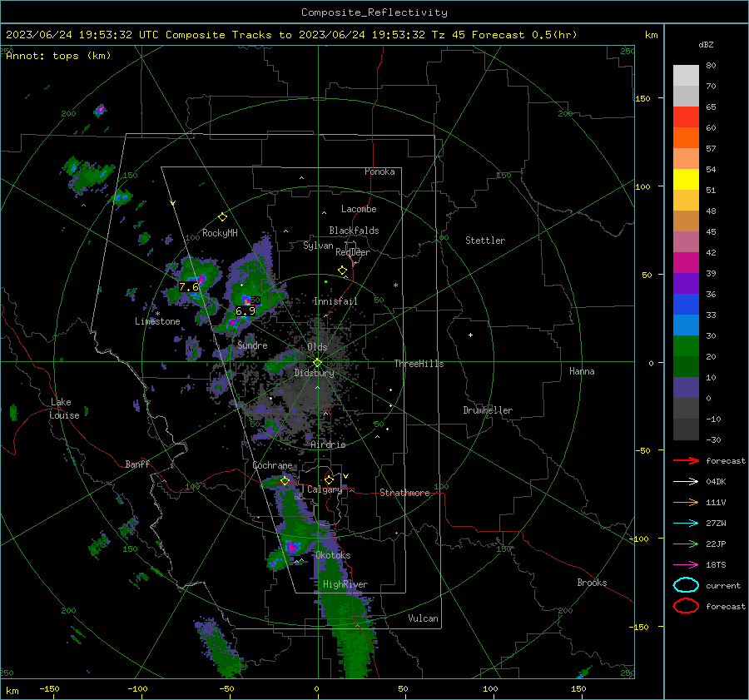The image size is (749, 700).
Task: Click the magenta storm core west of Okotoks
Action: click(x=292, y=547)
